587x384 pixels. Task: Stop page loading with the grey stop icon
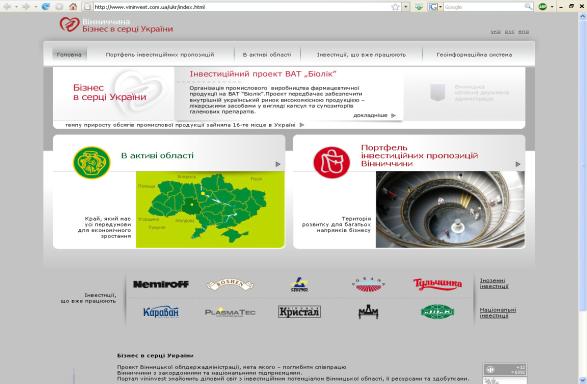59,7
